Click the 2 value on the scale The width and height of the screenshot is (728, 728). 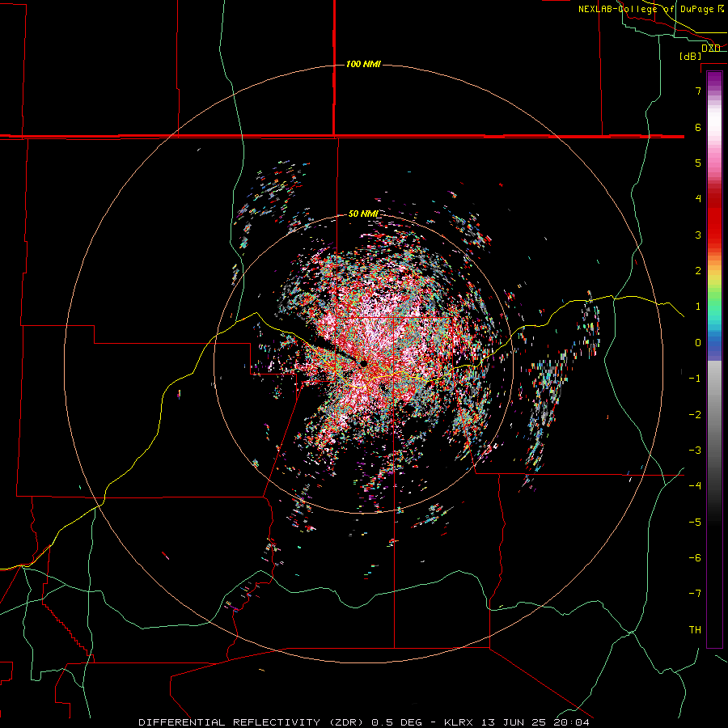pos(698,271)
